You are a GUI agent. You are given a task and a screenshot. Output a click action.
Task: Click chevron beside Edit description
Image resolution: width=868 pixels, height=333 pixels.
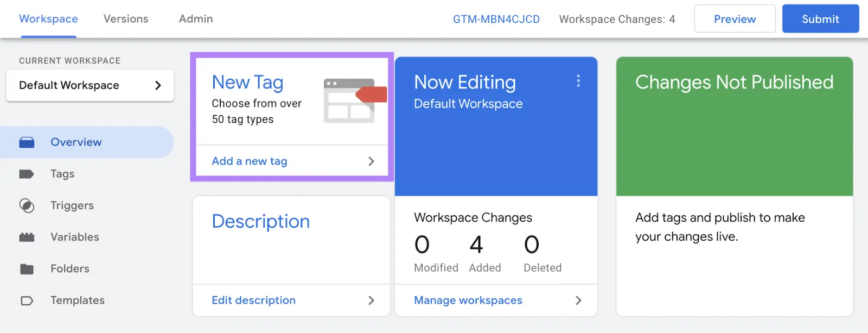pyautogui.click(x=371, y=300)
